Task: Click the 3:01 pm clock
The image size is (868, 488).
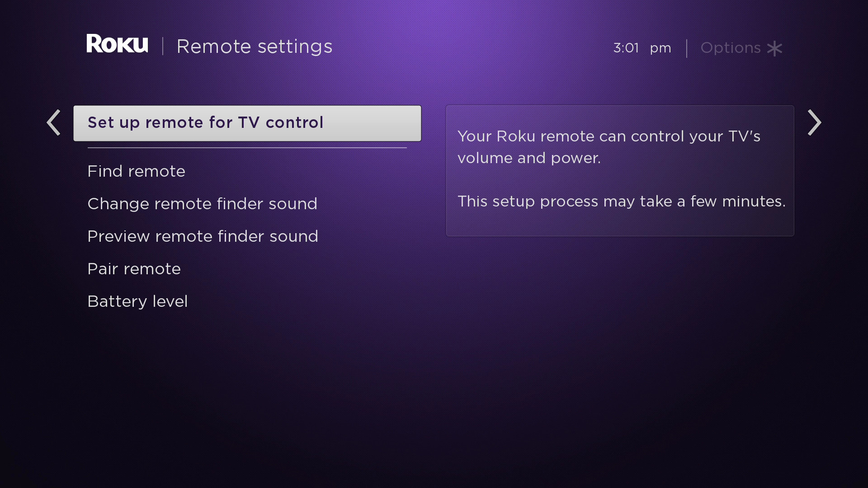Action: coord(642,48)
